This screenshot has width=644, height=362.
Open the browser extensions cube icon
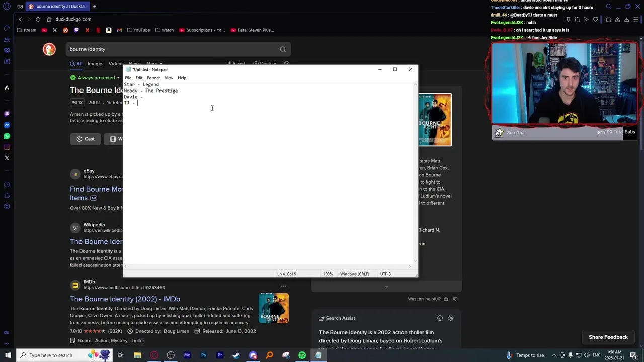(608, 19)
